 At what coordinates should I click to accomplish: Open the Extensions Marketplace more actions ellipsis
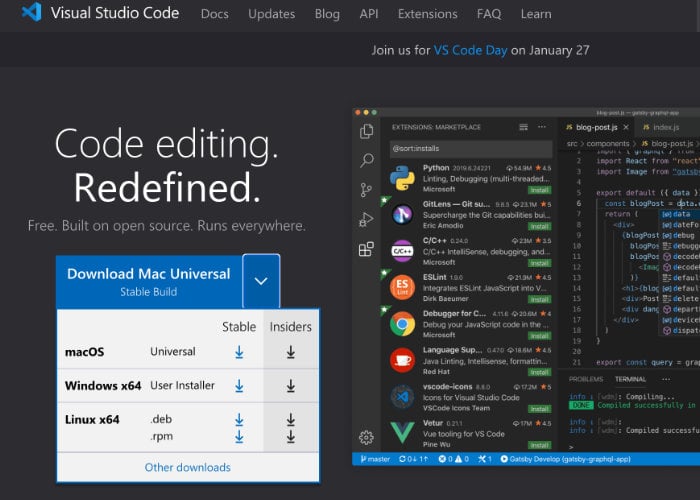pos(542,127)
